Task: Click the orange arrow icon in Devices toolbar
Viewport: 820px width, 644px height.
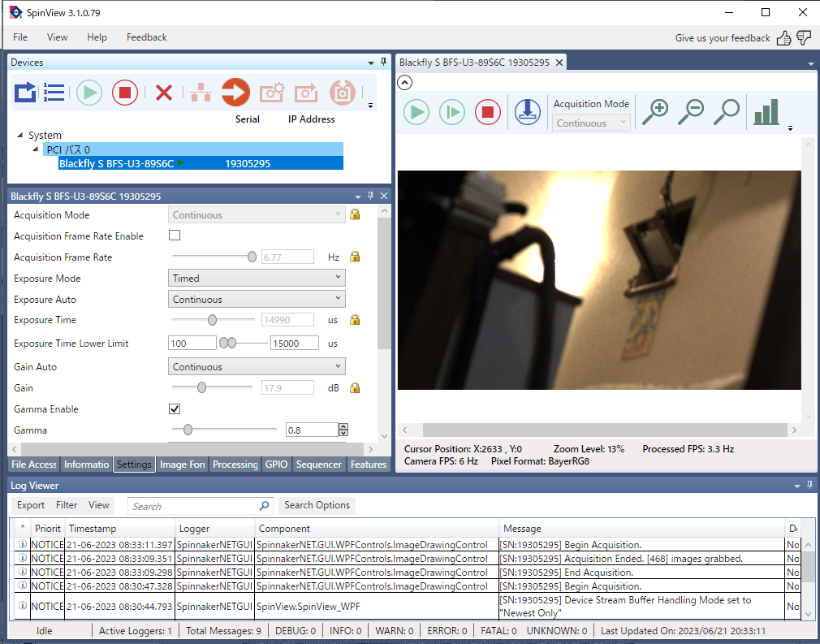Action: point(236,93)
